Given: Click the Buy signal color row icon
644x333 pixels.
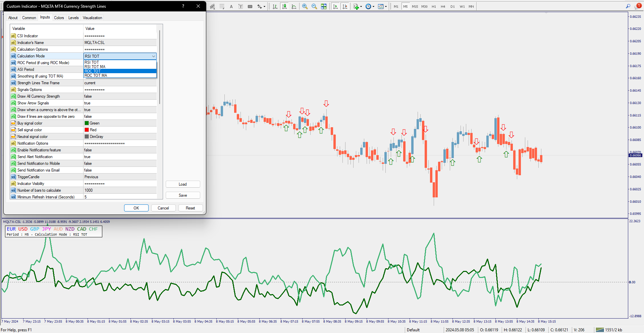Looking at the screenshot, I should click(13, 123).
